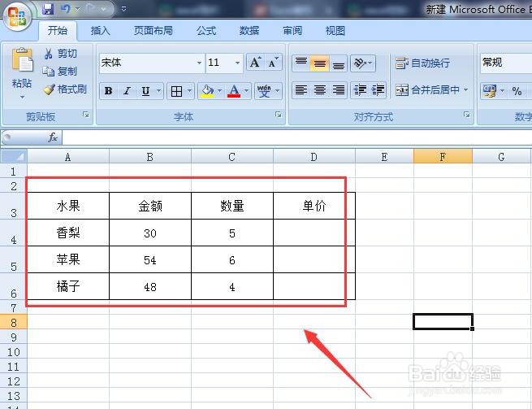The height and width of the screenshot is (409, 532).
Task: Align text to the left
Action: pyautogui.click(x=301, y=90)
